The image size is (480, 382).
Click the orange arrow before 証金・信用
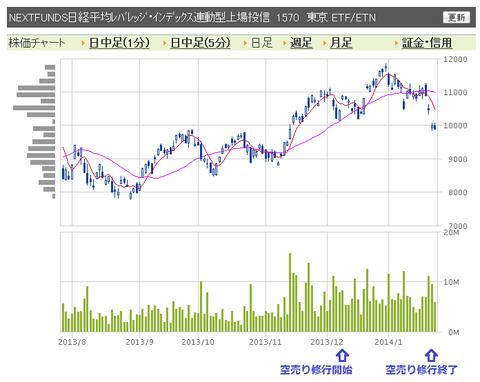click(x=396, y=43)
